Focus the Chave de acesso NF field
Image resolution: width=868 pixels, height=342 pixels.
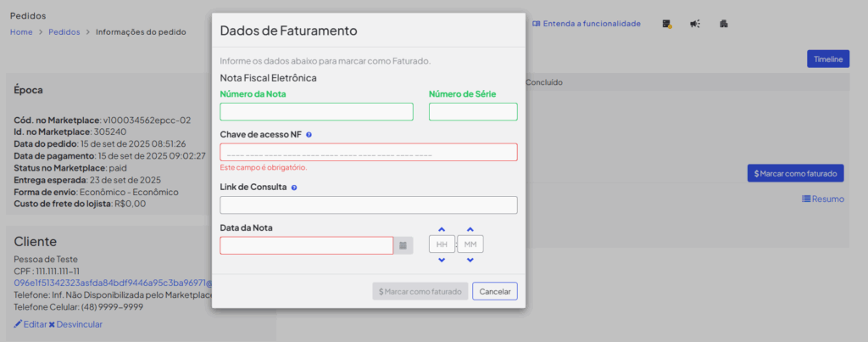coord(369,153)
